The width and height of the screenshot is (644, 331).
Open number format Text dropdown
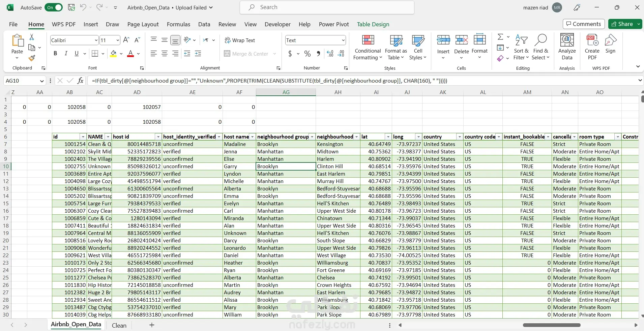point(343,40)
